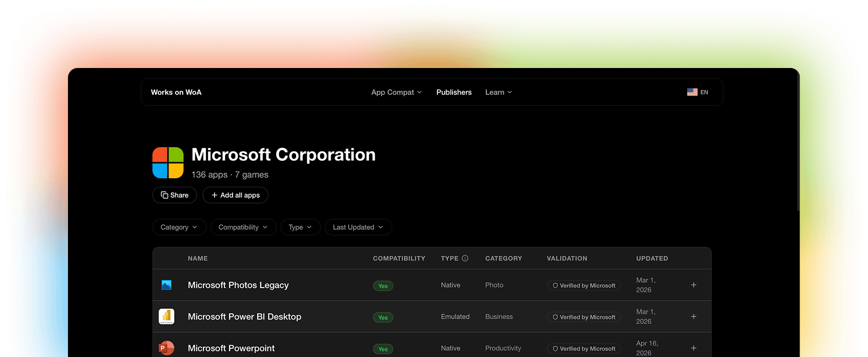Click the Share button

pyautogui.click(x=174, y=195)
